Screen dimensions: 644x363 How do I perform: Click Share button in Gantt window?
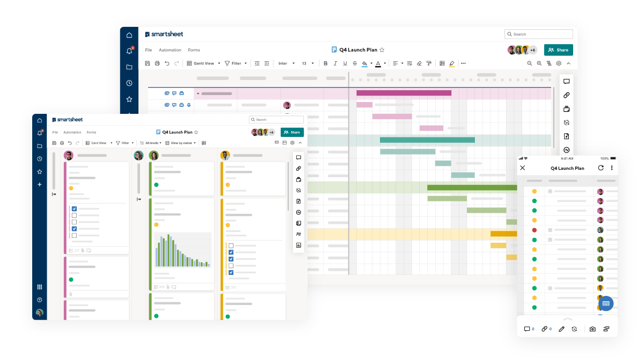click(559, 50)
